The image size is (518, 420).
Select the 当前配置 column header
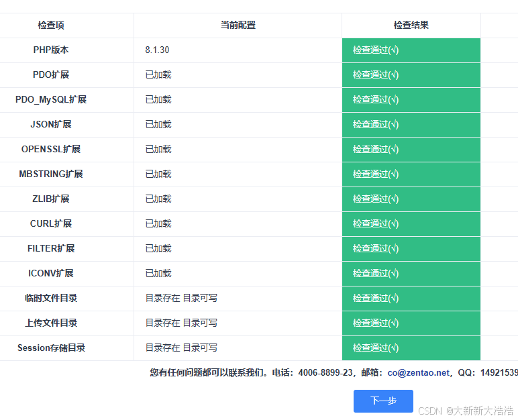coord(238,25)
